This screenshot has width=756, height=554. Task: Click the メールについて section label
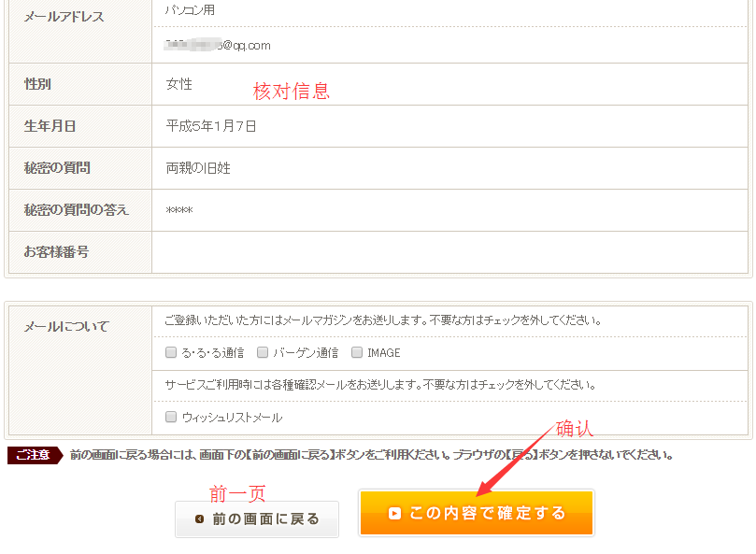[x=66, y=326]
